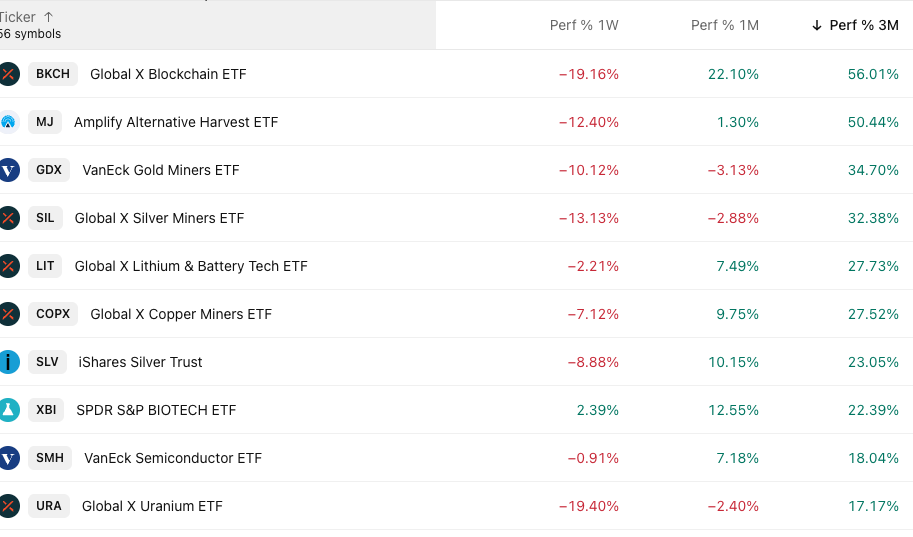Click the VanEck logo beside GDX
This screenshot has height=537, width=913.
9,170
